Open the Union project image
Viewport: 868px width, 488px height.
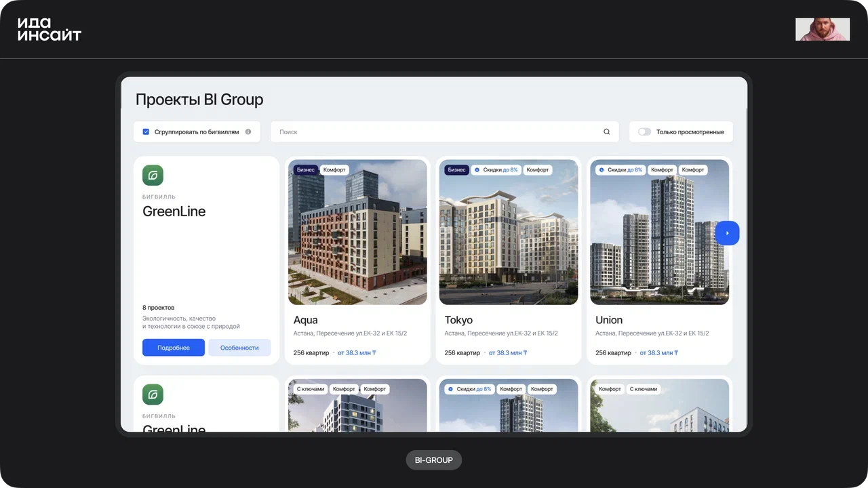660,232
